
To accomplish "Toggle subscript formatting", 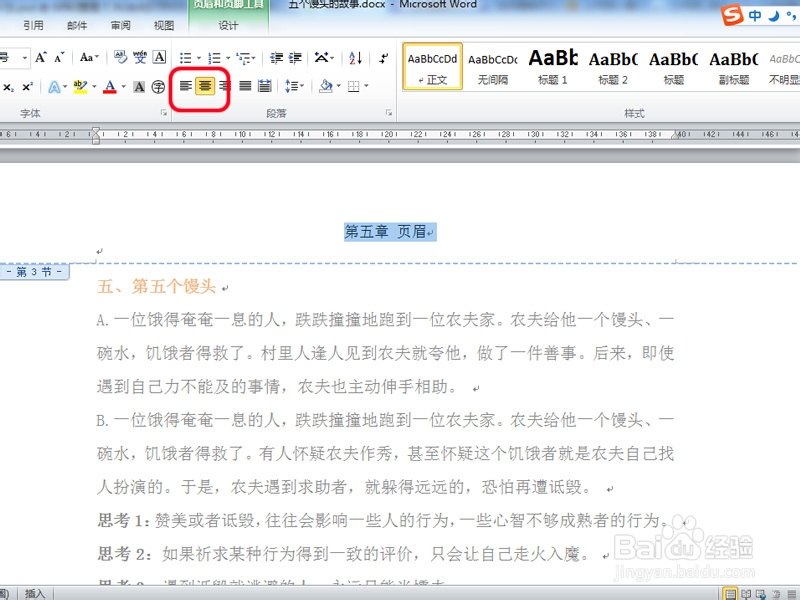I will click(8, 86).
